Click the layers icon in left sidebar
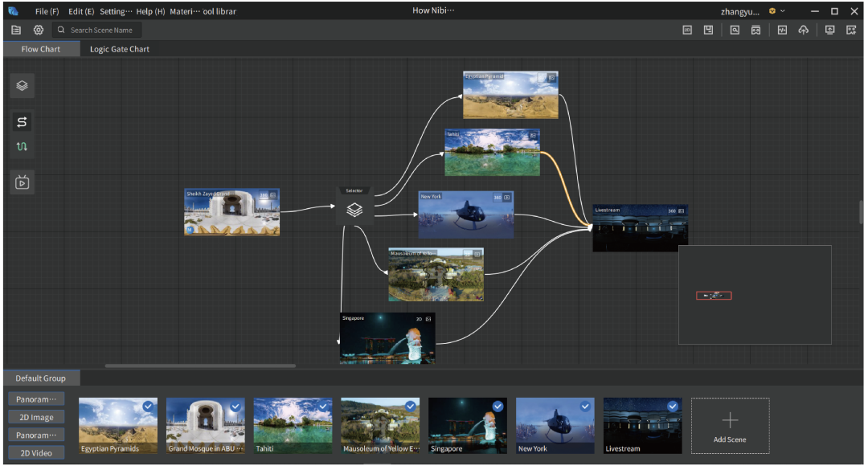This screenshot has width=868, height=466. (23, 86)
